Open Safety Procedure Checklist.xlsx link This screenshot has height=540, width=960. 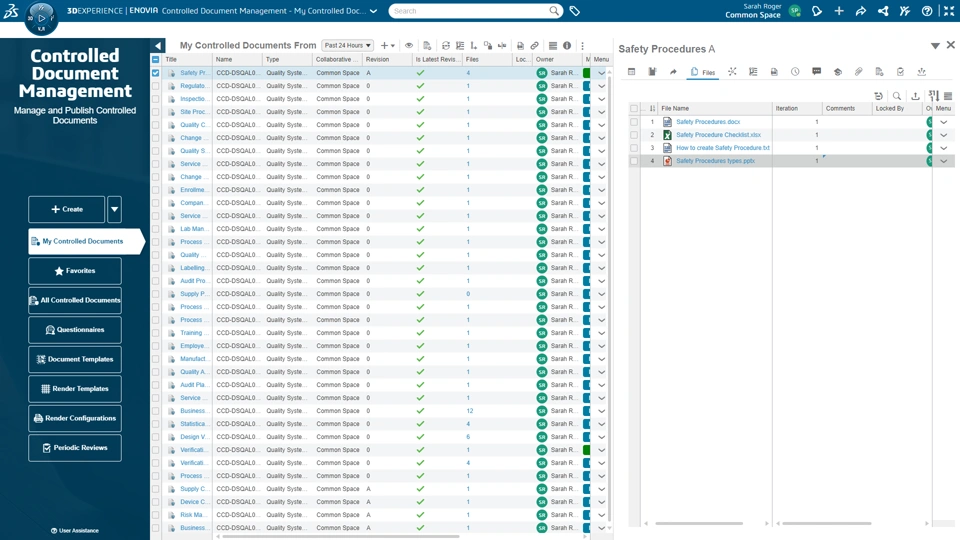tap(718, 135)
